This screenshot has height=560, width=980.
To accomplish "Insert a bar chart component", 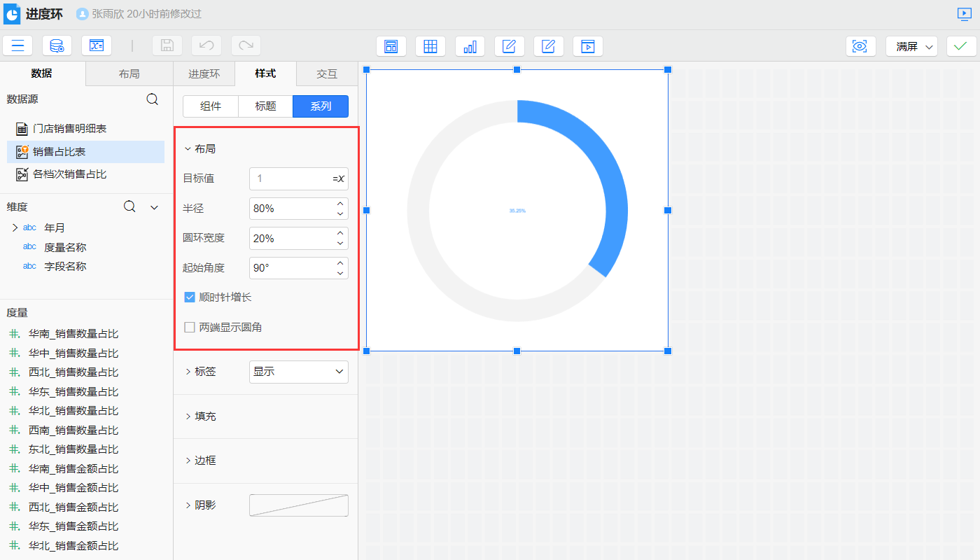I will point(470,46).
